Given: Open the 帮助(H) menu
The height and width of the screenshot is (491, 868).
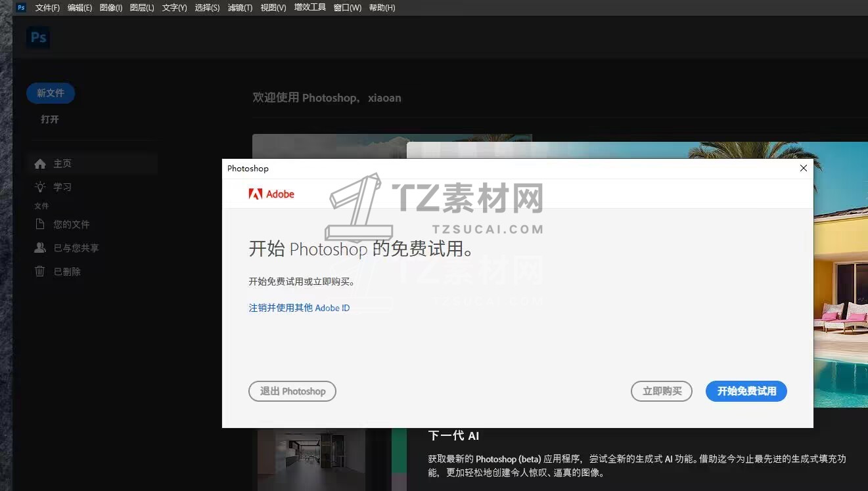Looking at the screenshot, I should pos(382,8).
